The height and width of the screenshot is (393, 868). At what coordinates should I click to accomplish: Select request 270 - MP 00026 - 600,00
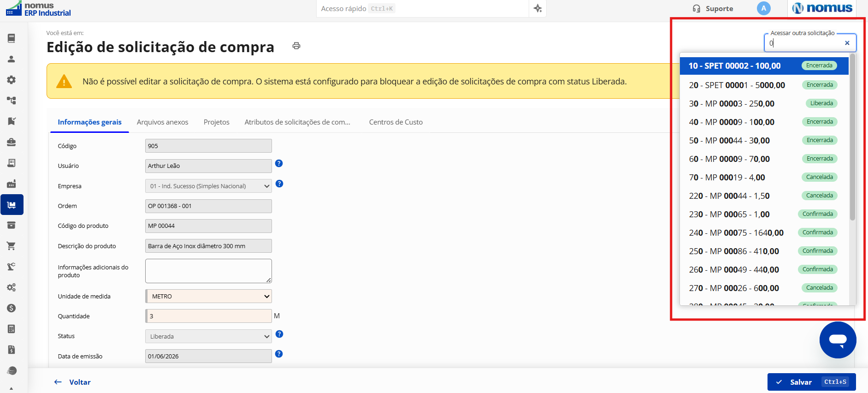click(764, 288)
